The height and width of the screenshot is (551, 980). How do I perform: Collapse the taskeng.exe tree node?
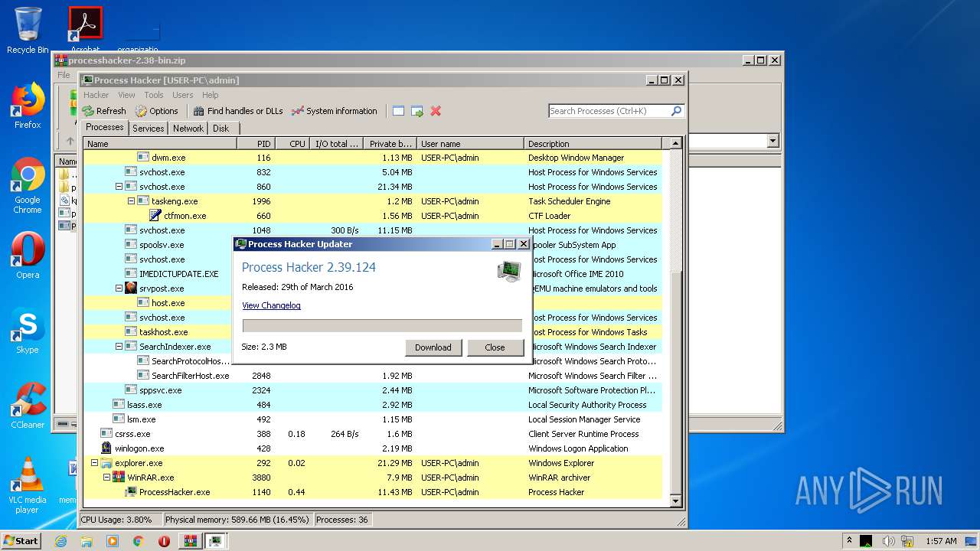click(131, 201)
